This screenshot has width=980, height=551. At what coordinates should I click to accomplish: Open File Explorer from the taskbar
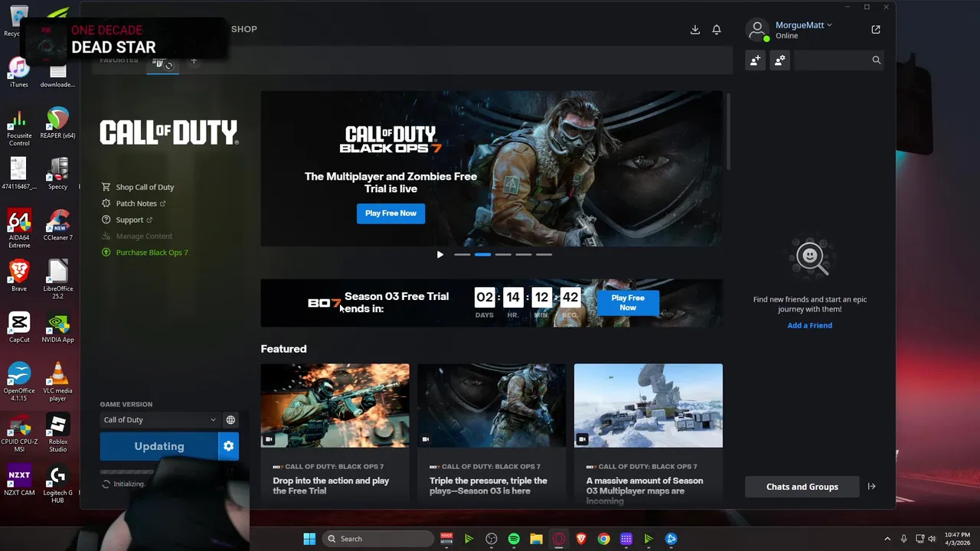coord(536,539)
